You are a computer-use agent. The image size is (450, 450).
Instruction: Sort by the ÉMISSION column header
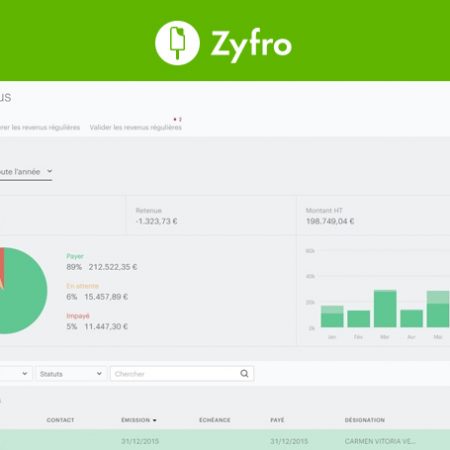click(136, 420)
